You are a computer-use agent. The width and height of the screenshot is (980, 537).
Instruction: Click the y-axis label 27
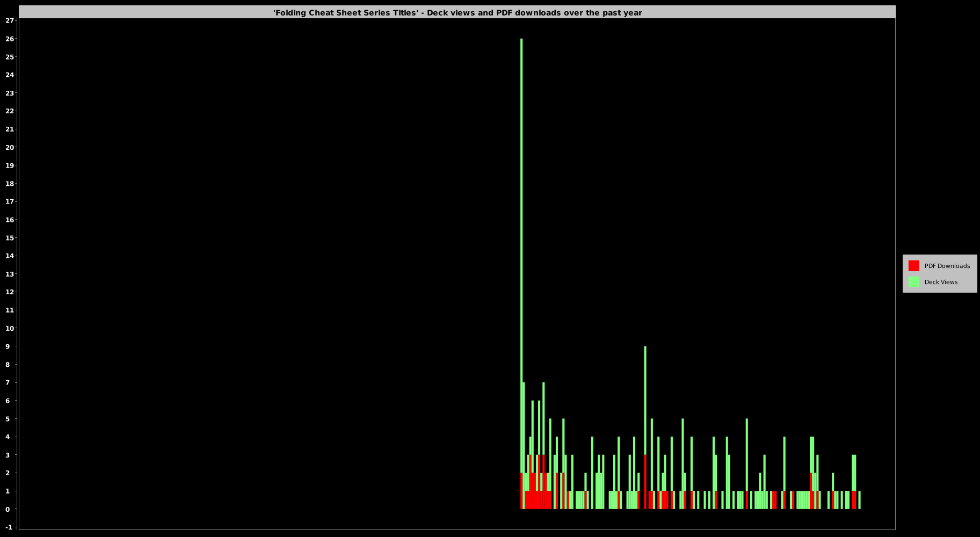point(10,20)
